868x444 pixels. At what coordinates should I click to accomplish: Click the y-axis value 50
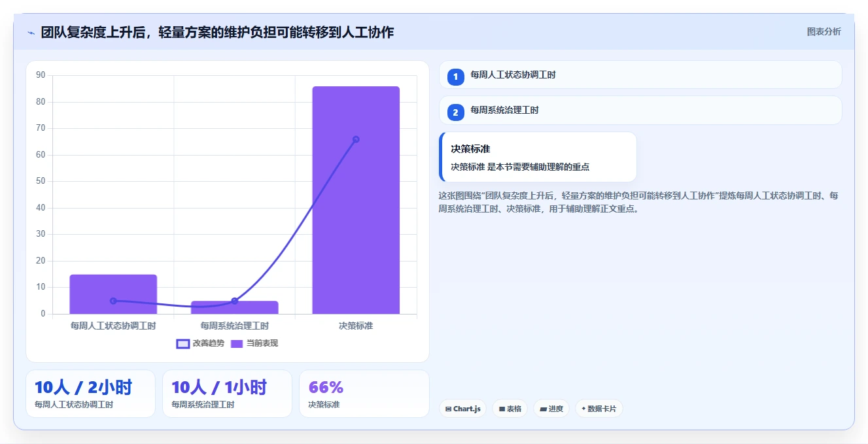41,181
